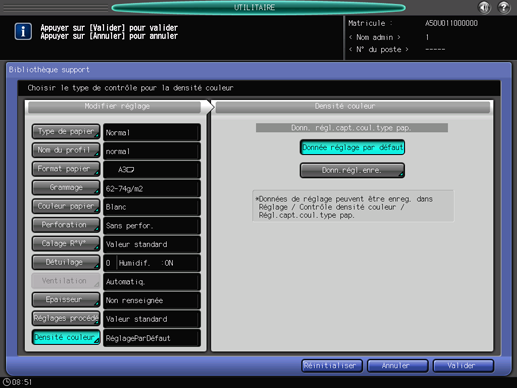Image resolution: width=517 pixels, height=388 pixels.
Task: Open Epaisseur setting
Action: [66, 300]
